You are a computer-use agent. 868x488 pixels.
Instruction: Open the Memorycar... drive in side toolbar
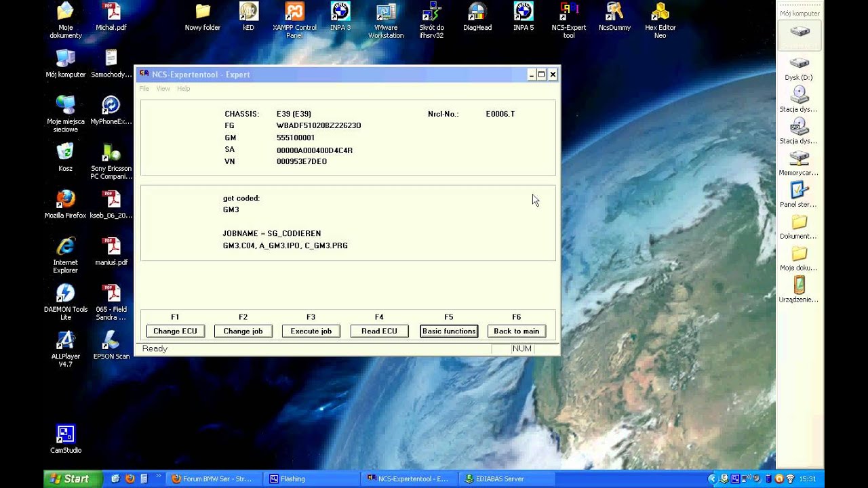point(799,163)
